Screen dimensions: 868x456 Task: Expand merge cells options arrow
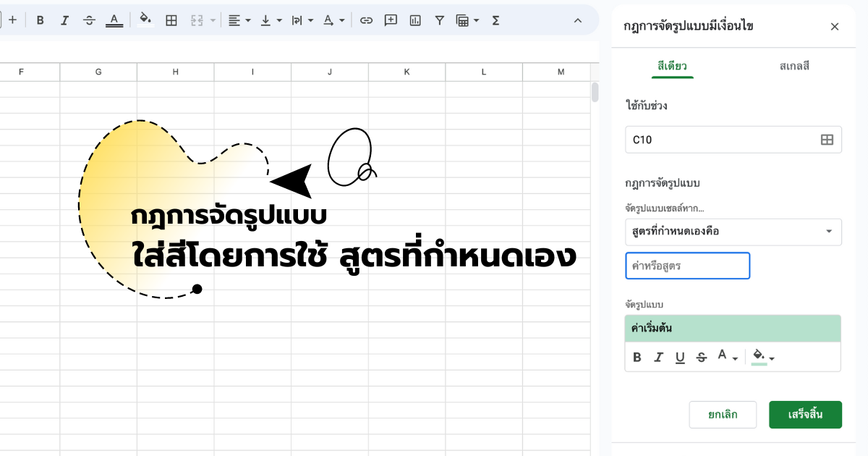(x=213, y=20)
